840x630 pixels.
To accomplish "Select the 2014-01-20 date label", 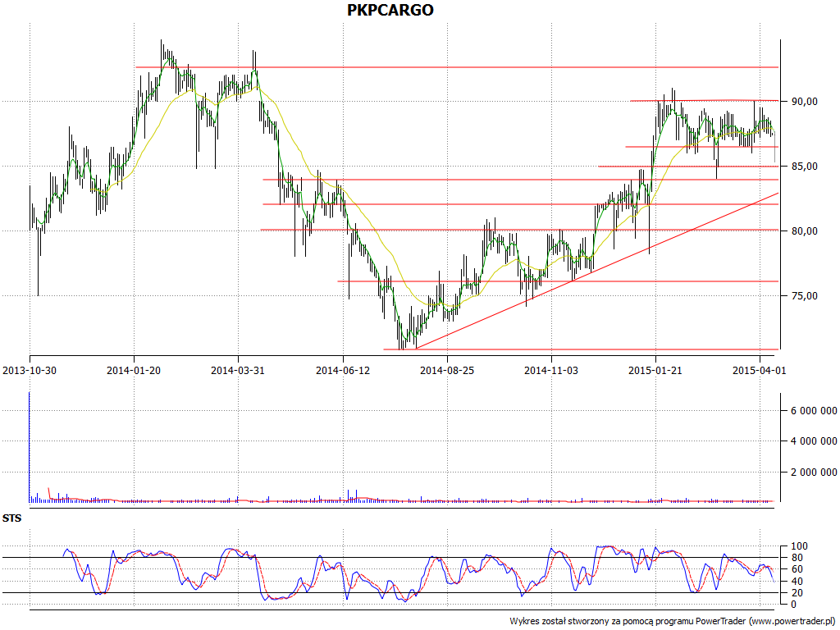I will coord(134,370).
